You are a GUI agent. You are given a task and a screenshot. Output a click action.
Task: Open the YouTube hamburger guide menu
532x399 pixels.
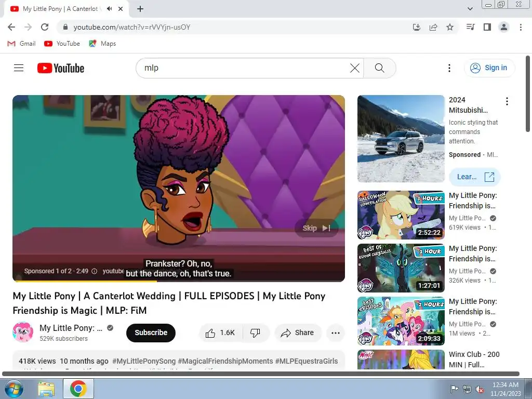(19, 68)
